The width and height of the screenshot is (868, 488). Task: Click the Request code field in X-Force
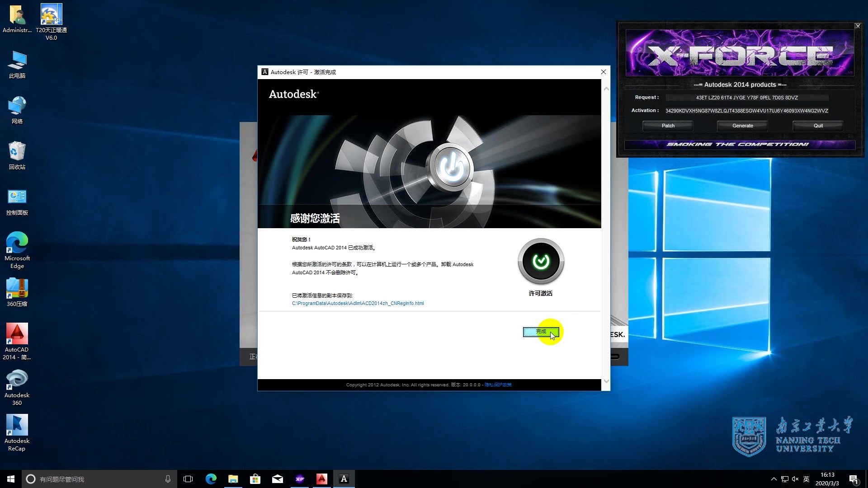point(747,98)
